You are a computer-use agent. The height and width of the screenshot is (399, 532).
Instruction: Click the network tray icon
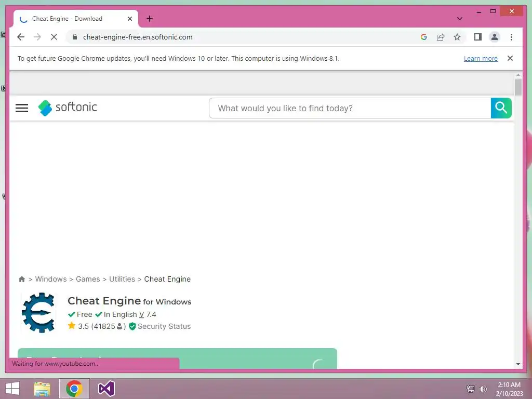tap(471, 389)
